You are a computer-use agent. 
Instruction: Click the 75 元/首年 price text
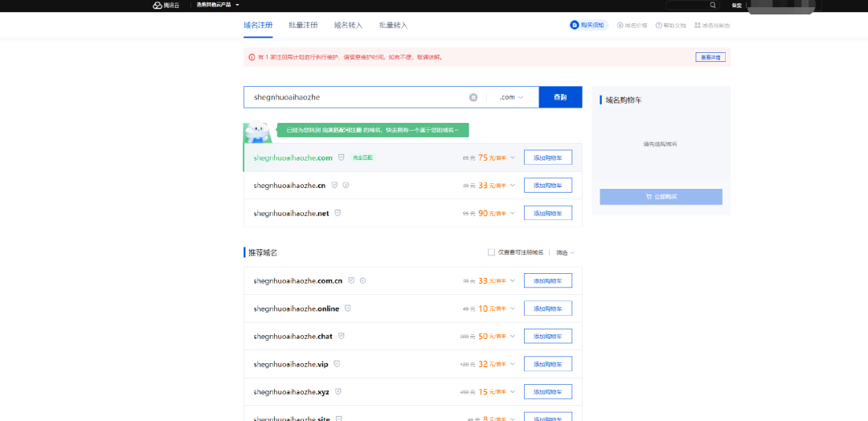[492, 157]
